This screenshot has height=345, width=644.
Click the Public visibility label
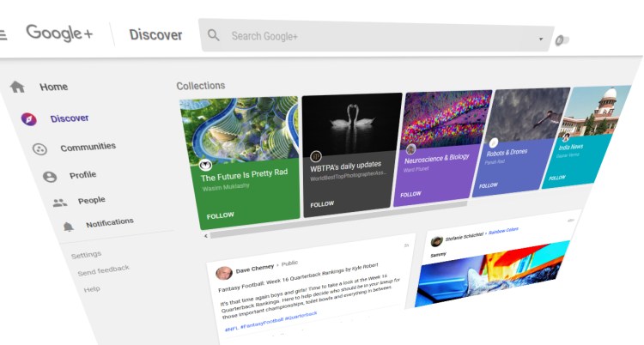(289, 263)
